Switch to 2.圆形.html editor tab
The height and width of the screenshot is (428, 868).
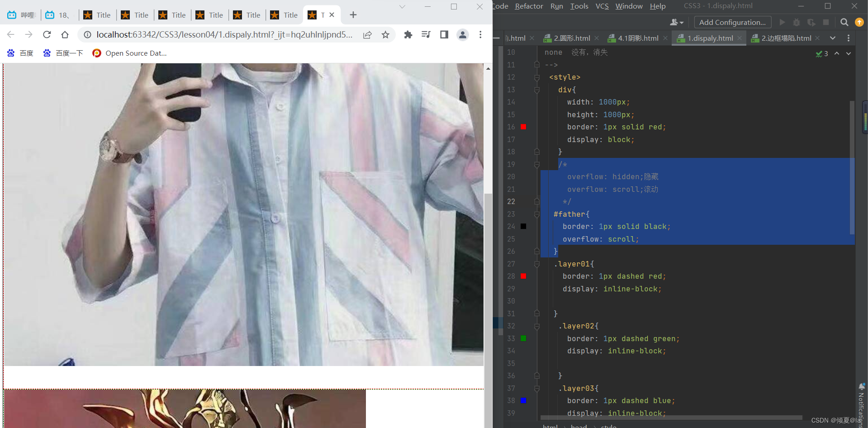click(x=572, y=38)
